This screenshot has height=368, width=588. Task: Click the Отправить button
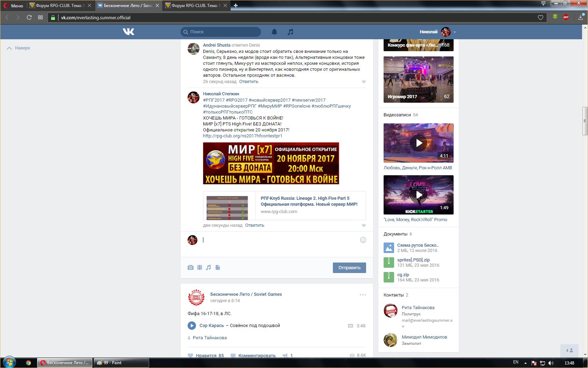(x=349, y=267)
